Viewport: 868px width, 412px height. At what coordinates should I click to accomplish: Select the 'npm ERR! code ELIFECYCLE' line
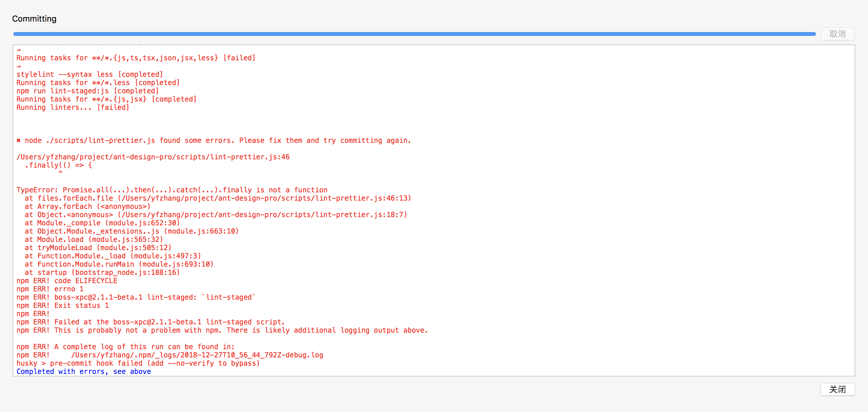point(67,281)
